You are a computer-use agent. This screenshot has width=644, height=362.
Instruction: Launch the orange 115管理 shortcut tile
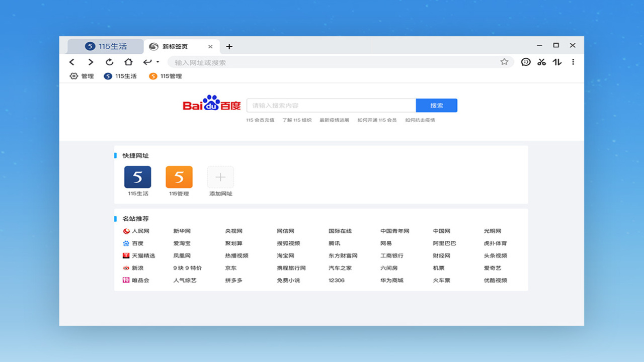point(179,177)
